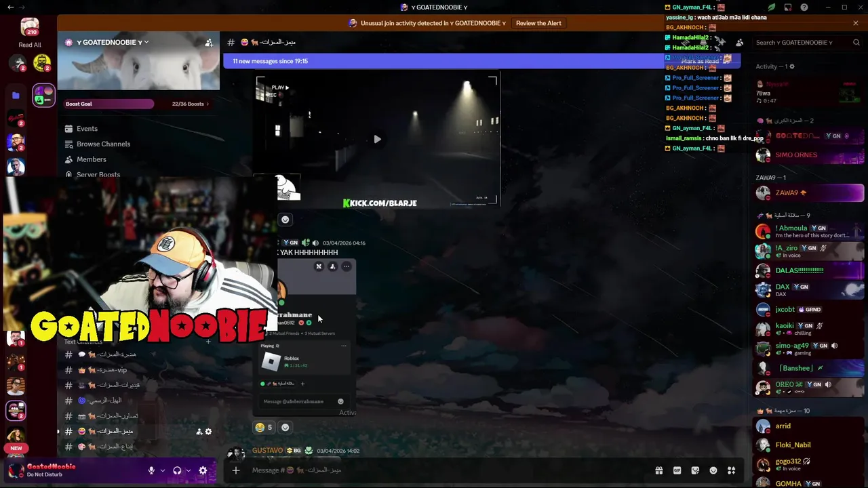Open ZAWA9 member profile
The height and width of the screenshot is (488, 868).
click(x=808, y=192)
